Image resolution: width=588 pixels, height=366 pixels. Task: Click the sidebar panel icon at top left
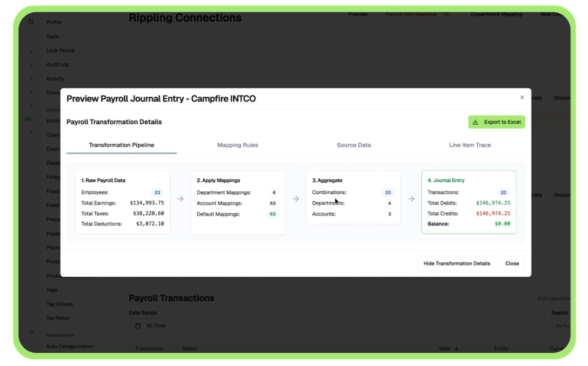click(31, 22)
